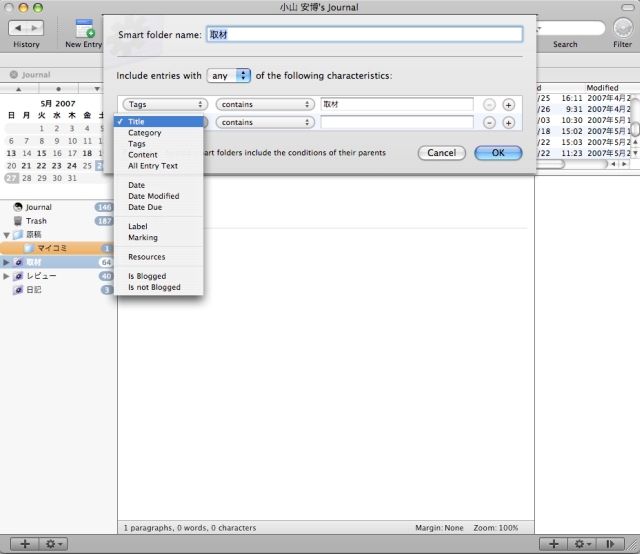Click the New Entry toolbar icon
This screenshot has width=640, height=554.
click(84, 29)
